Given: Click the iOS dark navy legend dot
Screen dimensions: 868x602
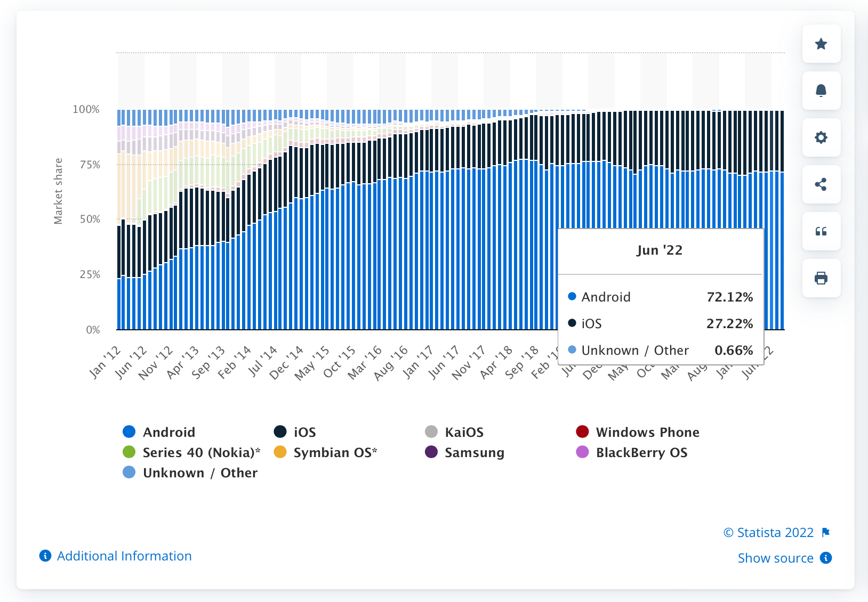Looking at the screenshot, I should [x=280, y=432].
